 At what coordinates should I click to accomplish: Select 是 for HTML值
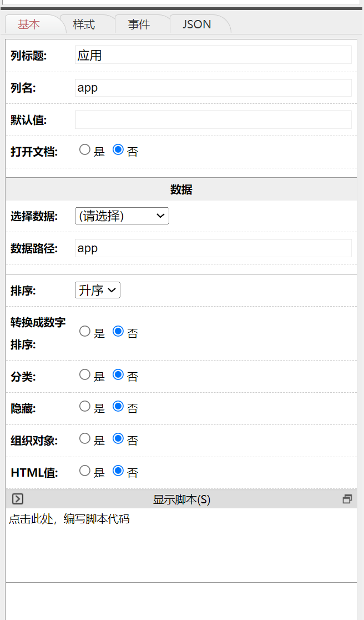coord(85,471)
